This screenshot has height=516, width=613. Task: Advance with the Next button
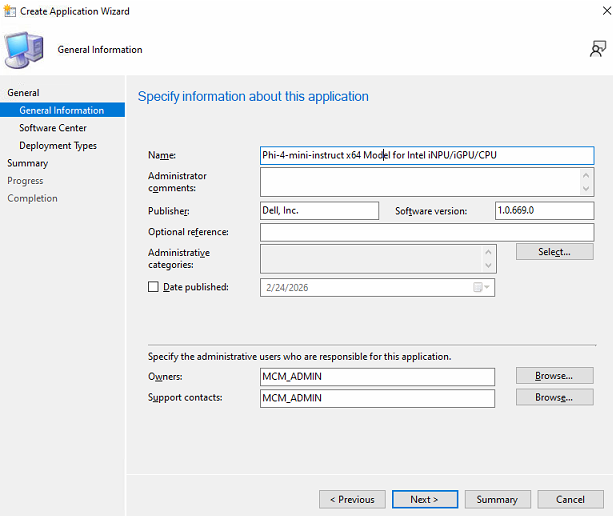[x=425, y=500]
